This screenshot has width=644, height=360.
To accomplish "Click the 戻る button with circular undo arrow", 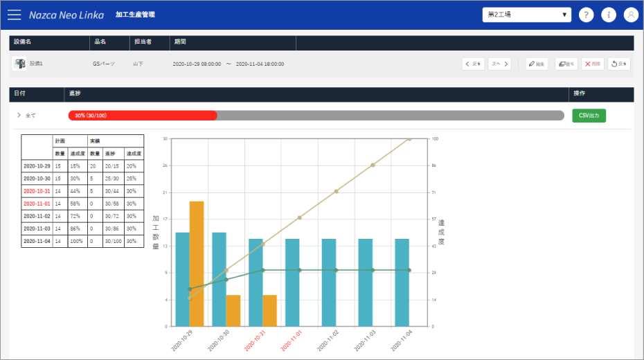I will click(x=618, y=64).
